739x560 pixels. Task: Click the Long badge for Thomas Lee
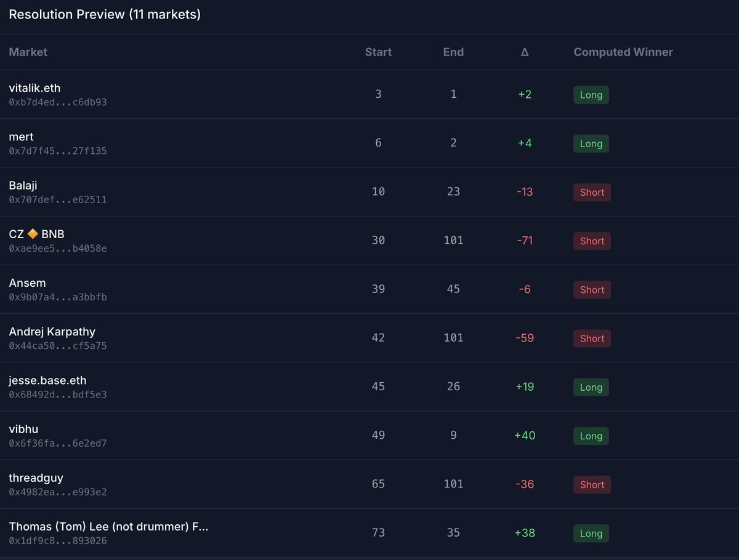pyautogui.click(x=591, y=533)
